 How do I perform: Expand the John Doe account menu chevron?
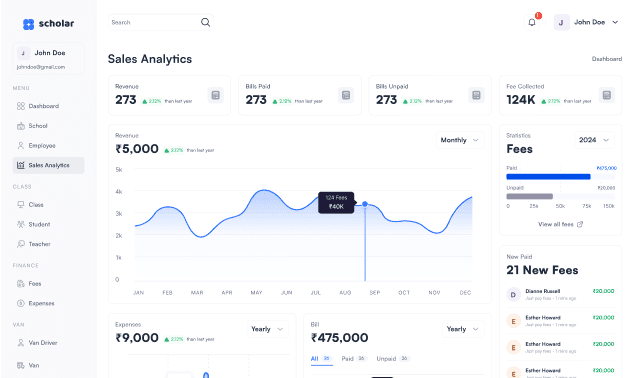tap(615, 23)
